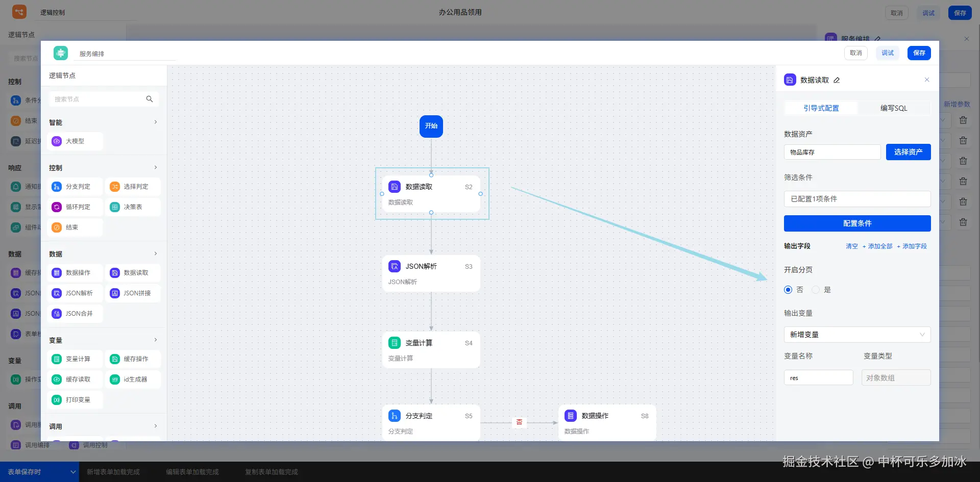Click the 变量名称 field containing res

pyautogui.click(x=819, y=378)
